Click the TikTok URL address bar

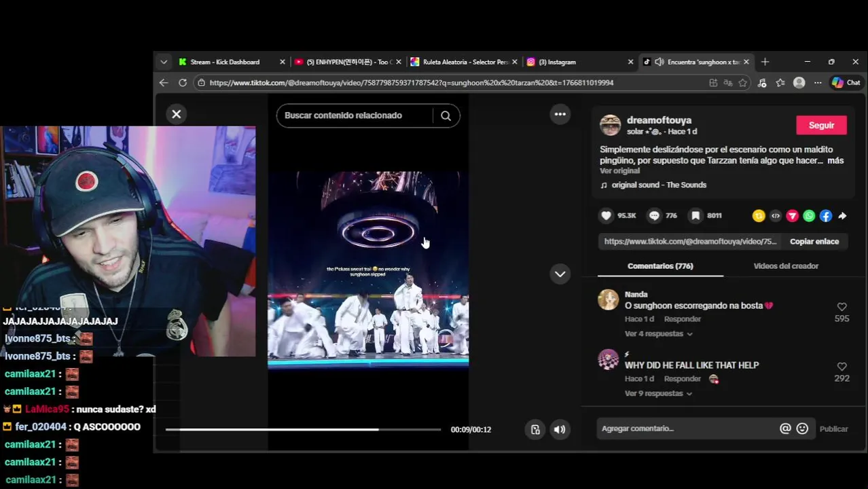point(455,83)
